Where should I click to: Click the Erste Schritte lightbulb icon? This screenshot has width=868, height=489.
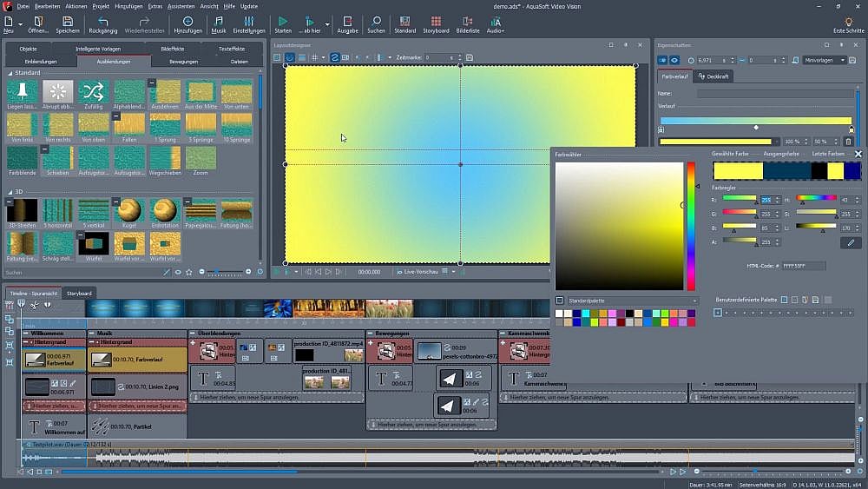coord(848,21)
